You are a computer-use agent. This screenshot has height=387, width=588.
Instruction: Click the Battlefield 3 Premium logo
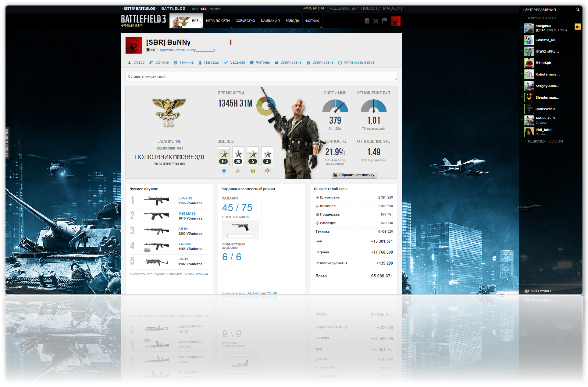[143, 21]
